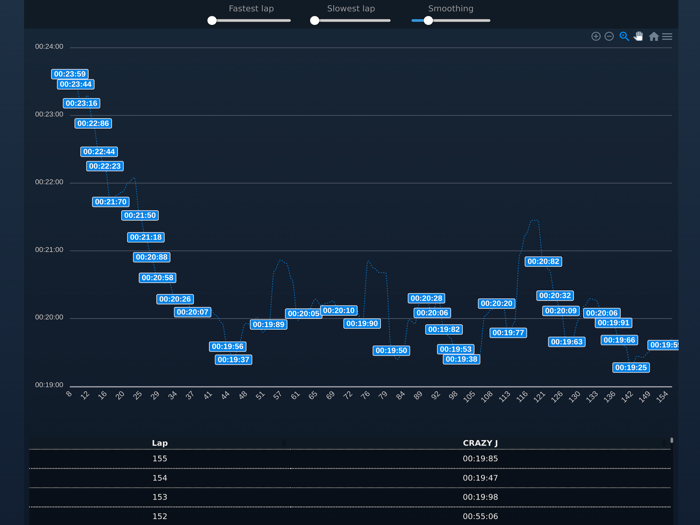Viewport: 700px width, 525px height.
Task: Select data label 00:19:38
Action: pos(462,359)
